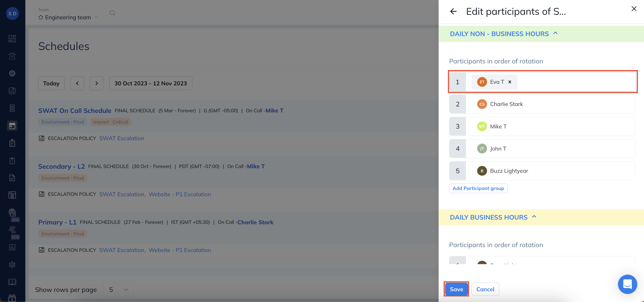The height and width of the screenshot is (302, 644).
Task: Click the 30 Oct - 12 Nov date range picker
Action: pyautogui.click(x=150, y=83)
